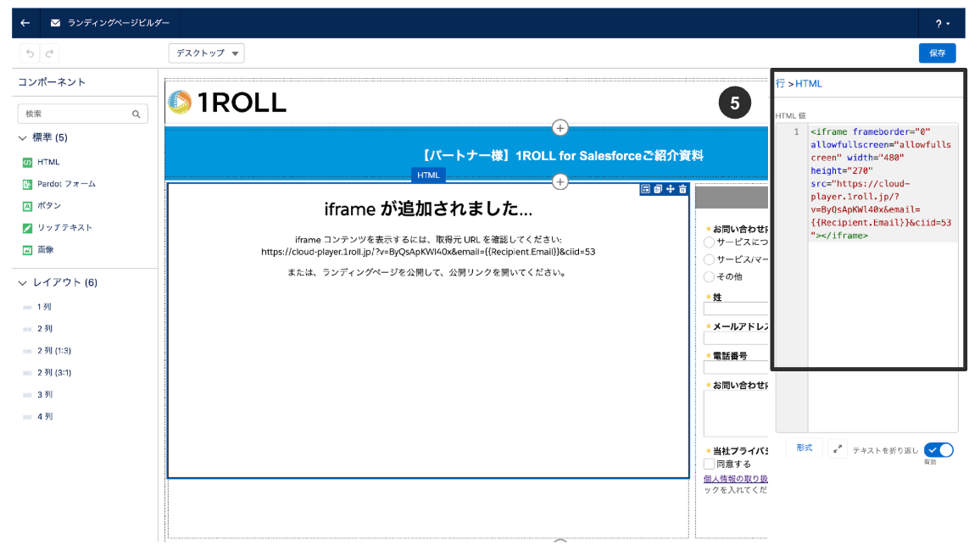This screenshot has width=980, height=551.
Task: Click inside the 検索 search field
Action: click(x=76, y=112)
